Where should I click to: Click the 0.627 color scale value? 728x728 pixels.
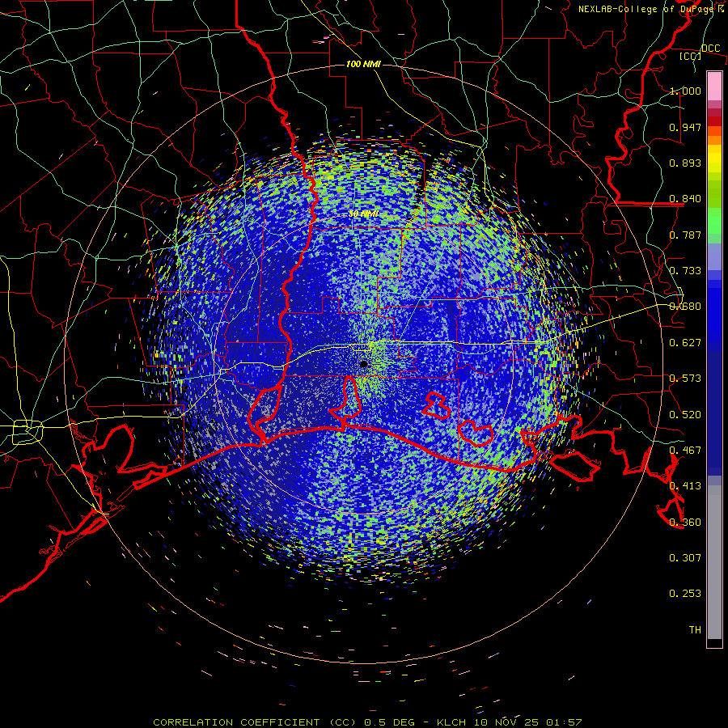point(685,343)
